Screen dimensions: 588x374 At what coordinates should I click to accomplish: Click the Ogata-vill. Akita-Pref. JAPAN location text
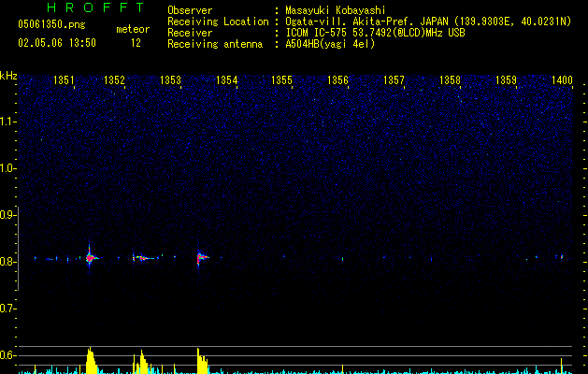428,22
